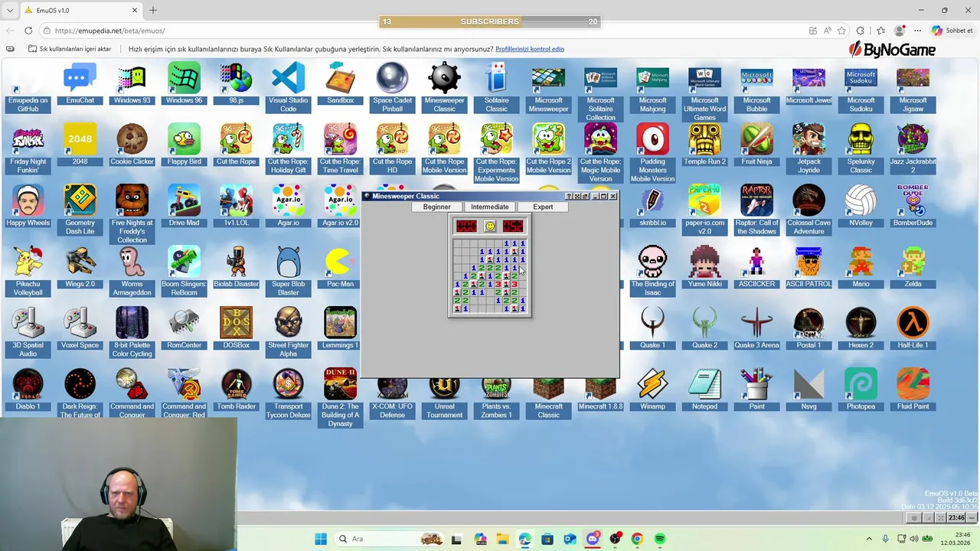Image resolution: width=980 pixels, height=551 pixels.
Task: Open a new browser tab
Action: 153,11
